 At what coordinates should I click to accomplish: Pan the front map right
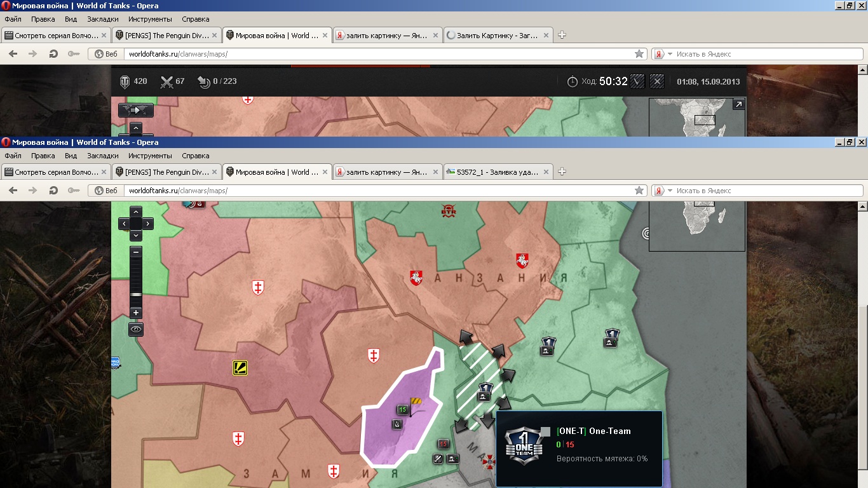pyautogui.click(x=148, y=224)
